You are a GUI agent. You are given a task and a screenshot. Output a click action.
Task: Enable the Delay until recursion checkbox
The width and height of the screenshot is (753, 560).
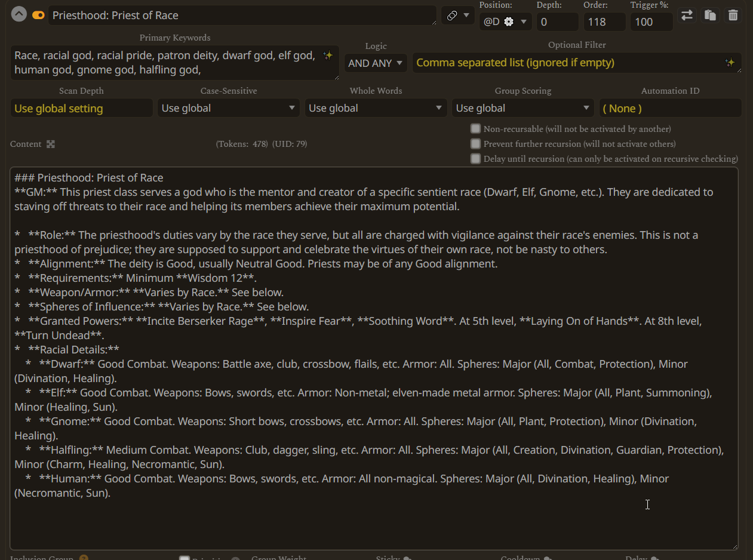[475, 158]
